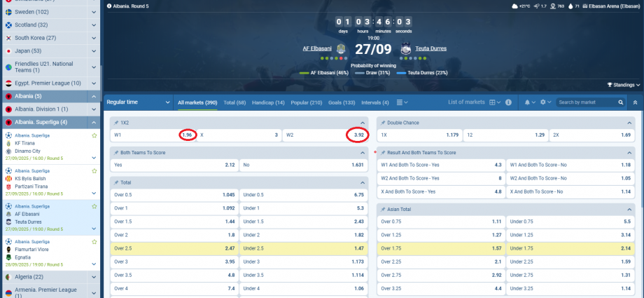Image resolution: width=644 pixels, height=298 pixels.
Task: Expand the Standings panel
Action: point(623,85)
